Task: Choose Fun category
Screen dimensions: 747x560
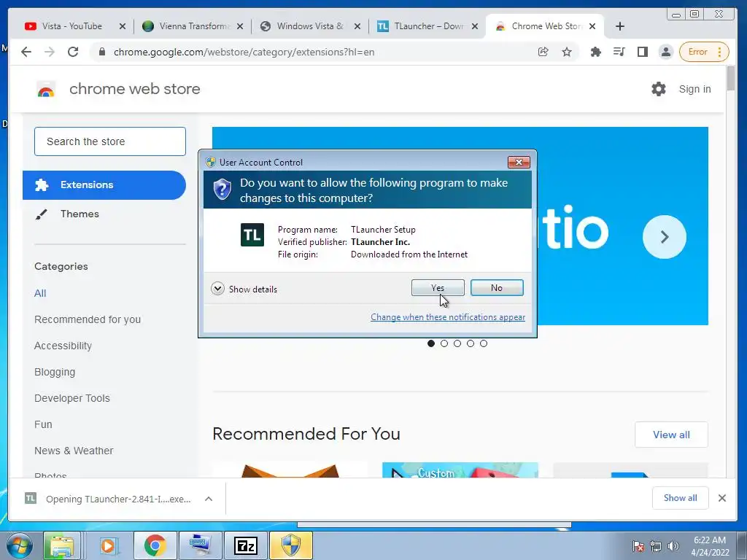Action: coord(43,424)
